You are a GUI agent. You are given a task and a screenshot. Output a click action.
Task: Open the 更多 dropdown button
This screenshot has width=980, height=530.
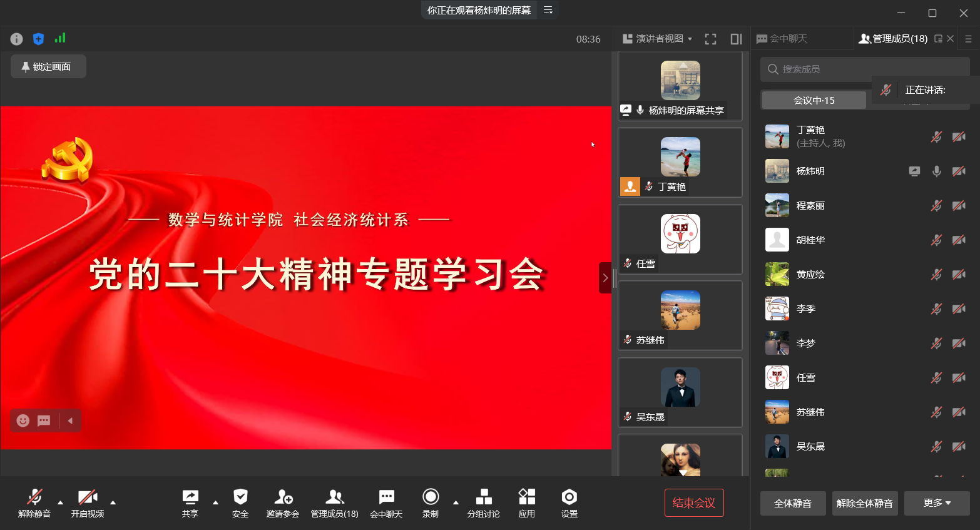pyautogui.click(x=936, y=503)
